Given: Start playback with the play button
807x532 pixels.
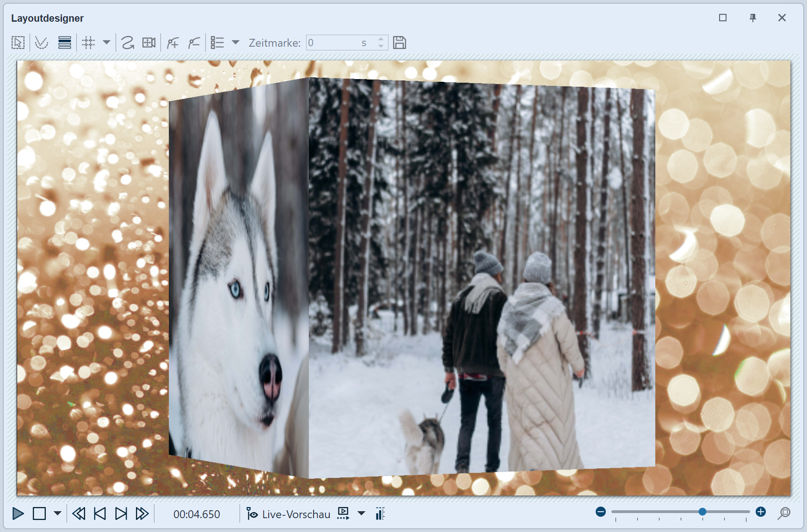Looking at the screenshot, I should click(x=18, y=514).
